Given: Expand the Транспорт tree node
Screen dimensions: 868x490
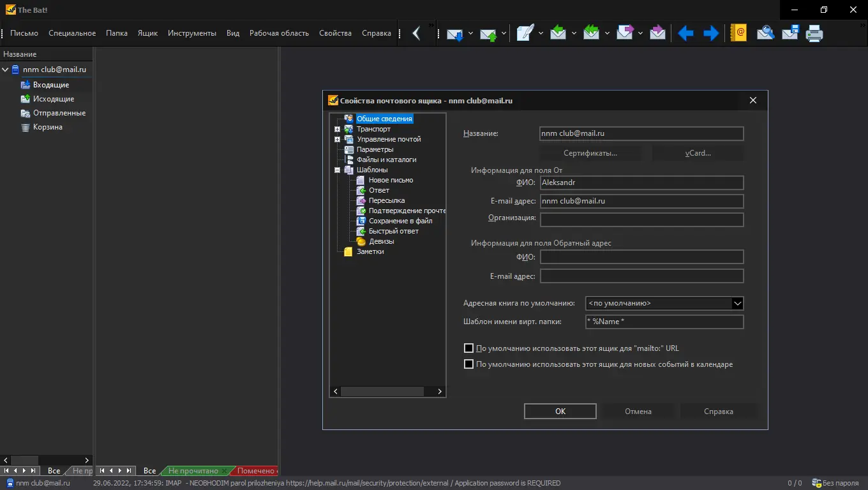Looking at the screenshot, I should pyautogui.click(x=337, y=129).
